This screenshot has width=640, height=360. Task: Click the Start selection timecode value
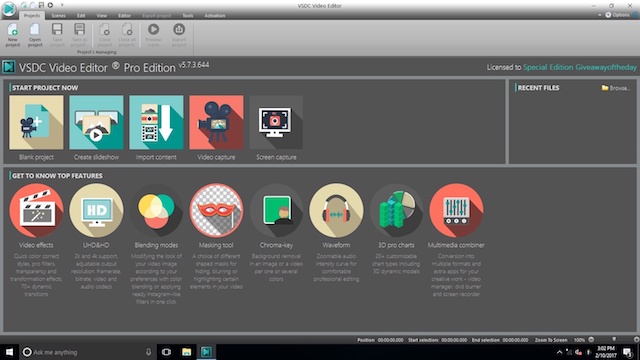454,340
